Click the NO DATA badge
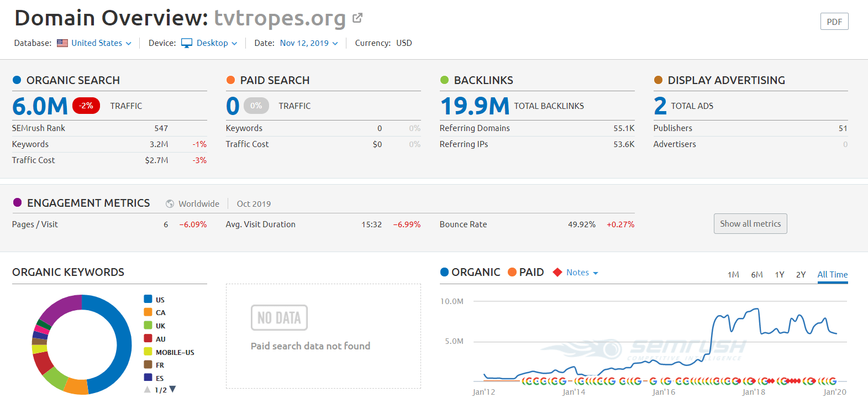Image resolution: width=868 pixels, height=408 pixels. point(279,318)
